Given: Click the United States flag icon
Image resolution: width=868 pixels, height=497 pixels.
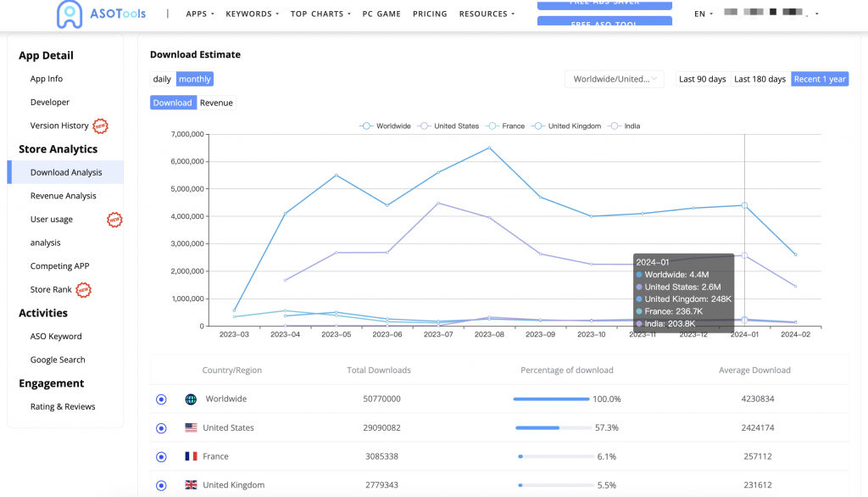Looking at the screenshot, I should [x=191, y=428].
